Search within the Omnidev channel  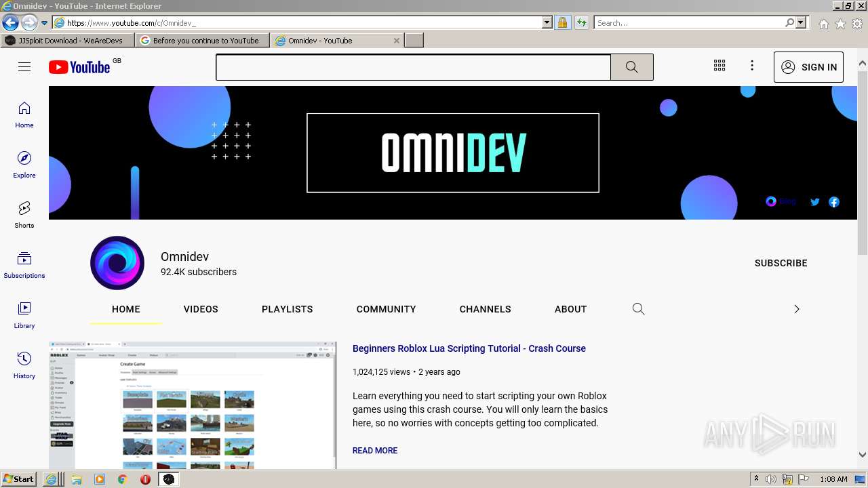(638, 309)
